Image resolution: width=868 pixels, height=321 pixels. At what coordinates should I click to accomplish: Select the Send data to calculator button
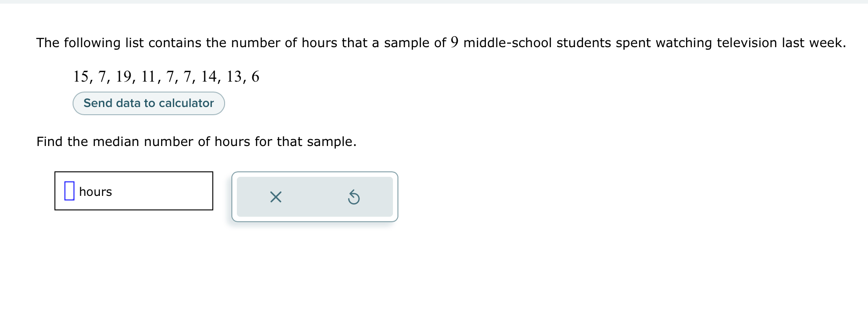pyautogui.click(x=148, y=103)
